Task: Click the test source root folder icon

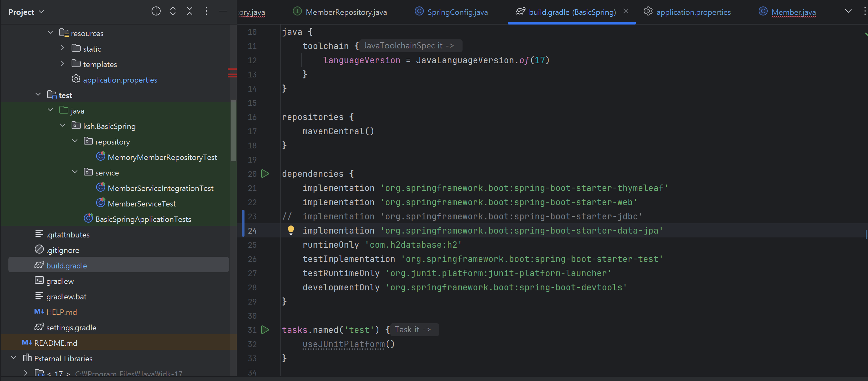Action: (x=52, y=95)
